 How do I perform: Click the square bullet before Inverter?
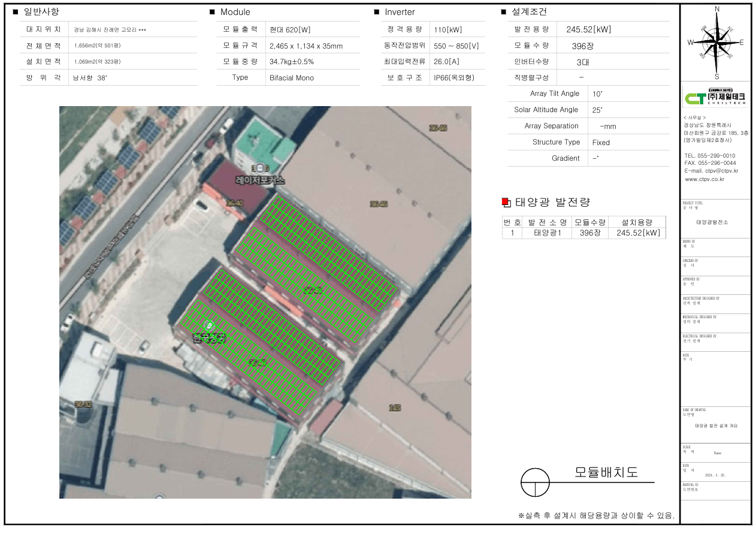[x=376, y=12]
